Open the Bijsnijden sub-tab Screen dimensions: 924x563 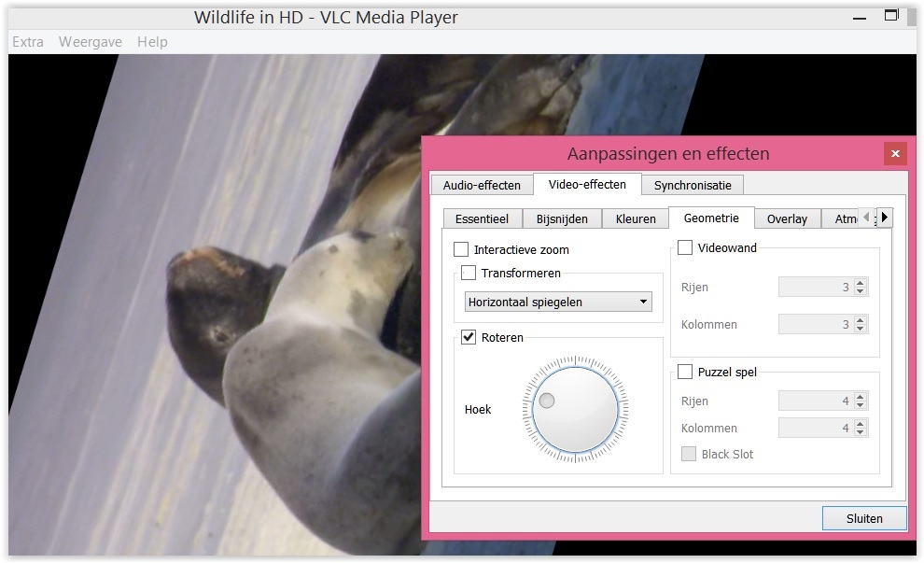562,218
